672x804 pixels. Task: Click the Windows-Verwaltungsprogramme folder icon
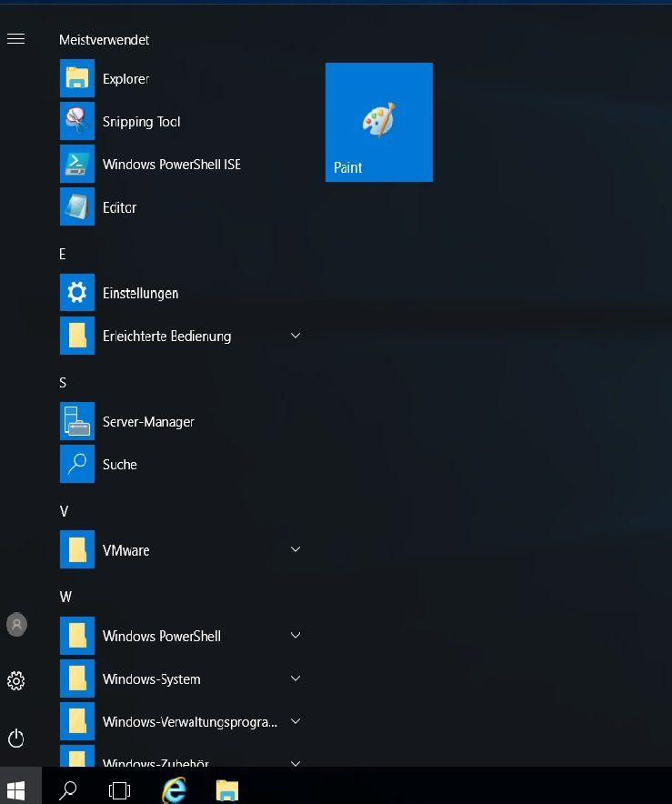[x=77, y=721]
